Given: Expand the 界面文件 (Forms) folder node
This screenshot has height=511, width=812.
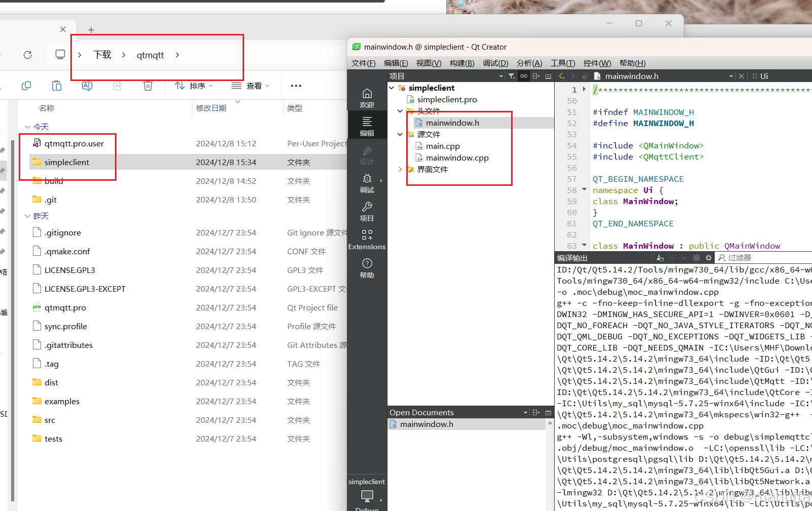Looking at the screenshot, I should click(400, 169).
